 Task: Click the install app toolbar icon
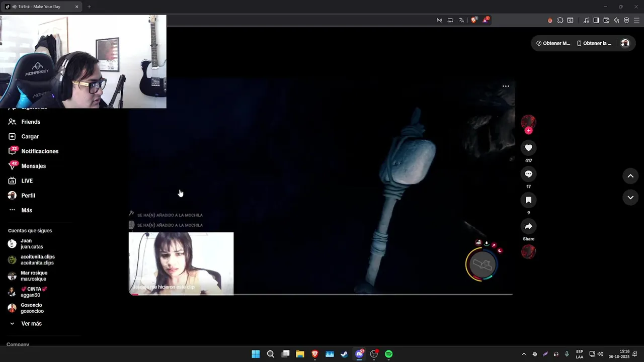[x=450, y=20]
